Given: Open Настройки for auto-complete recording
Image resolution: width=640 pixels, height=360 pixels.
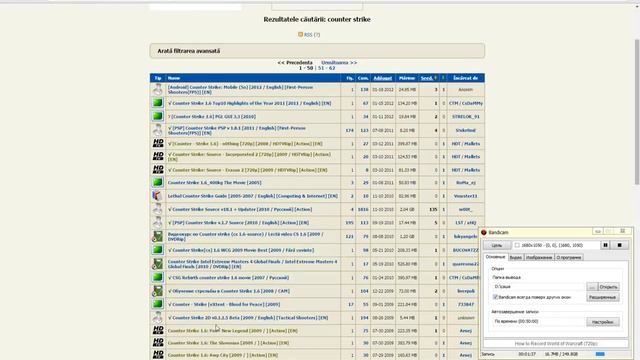Looking at the screenshot, I should pyautogui.click(x=603, y=322).
